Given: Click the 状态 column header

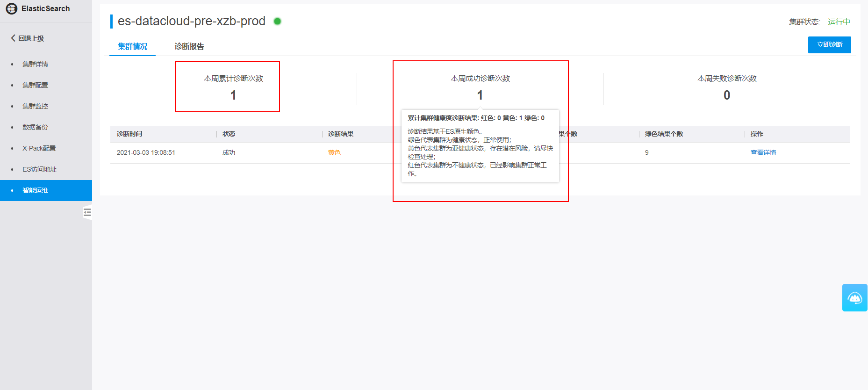Looking at the screenshot, I should pyautogui.click(x=229, y=134).
